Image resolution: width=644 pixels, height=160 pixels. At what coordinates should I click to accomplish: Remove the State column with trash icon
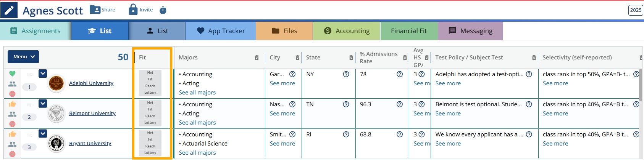[351, 58]
